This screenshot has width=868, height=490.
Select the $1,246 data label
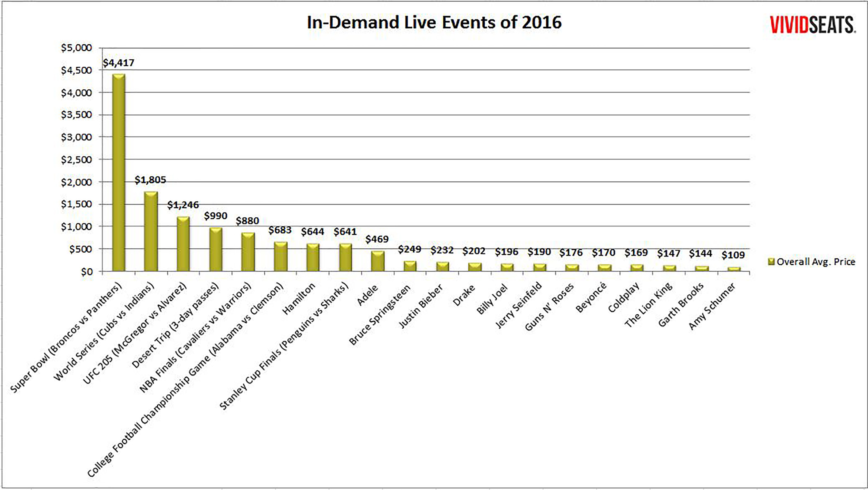(183, 205)
